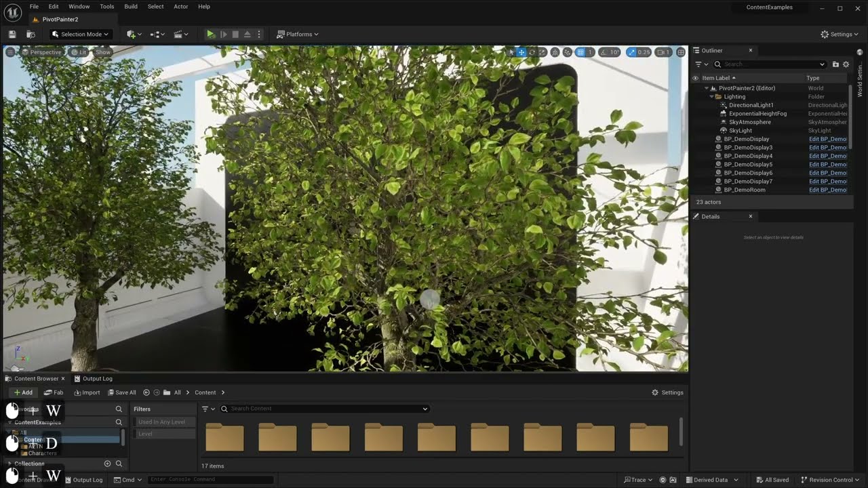
Task: Toggle the Outliner visibility eye column header
Action: pyautogui.click(x=695, y=78)
